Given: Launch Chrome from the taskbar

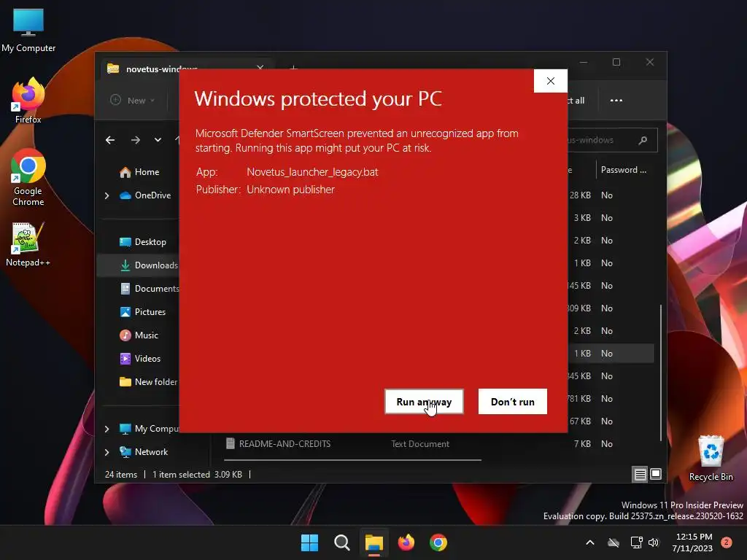Looking at the screenshot, I should point(438,542).
